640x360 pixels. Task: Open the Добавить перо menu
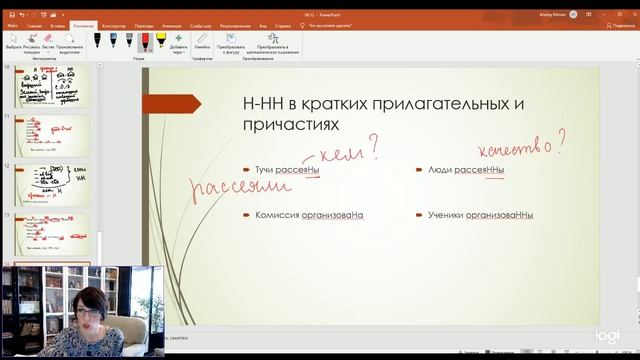coord(178,44)
